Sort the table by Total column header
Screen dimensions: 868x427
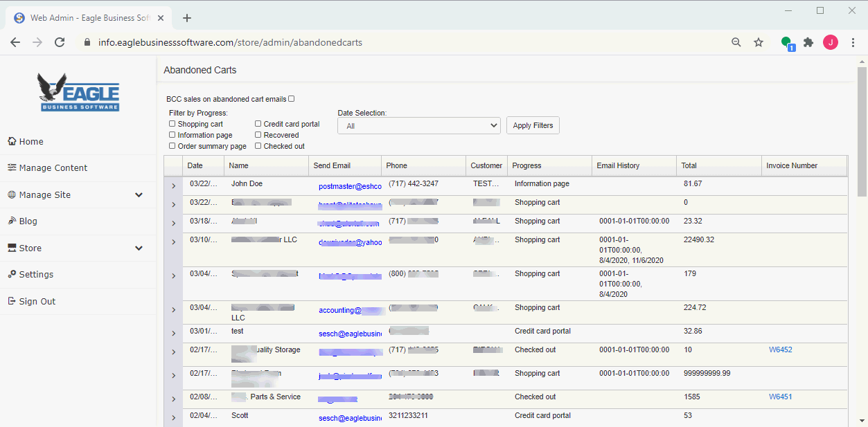[x=689, y=166]
